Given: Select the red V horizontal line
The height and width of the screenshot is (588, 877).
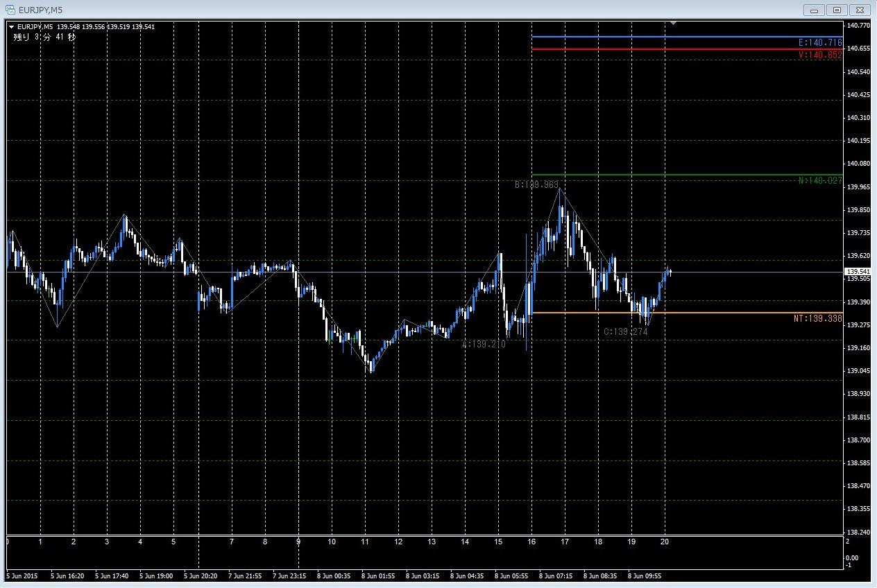Looking at the screenshot, I should [687, 49].
